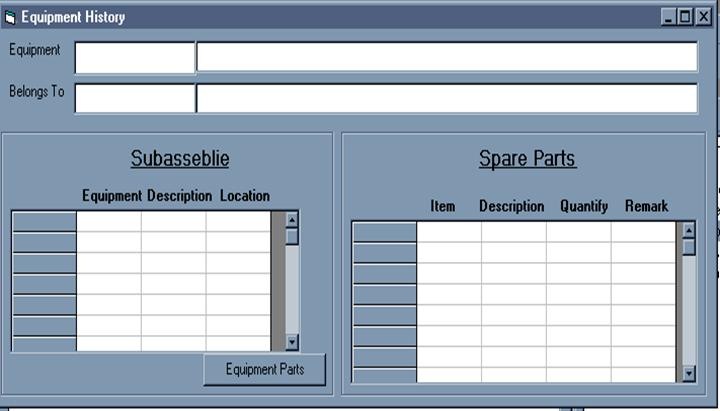Image resolution: width=720 pixels, height=411 pixels.
Task: Click first Remark cell in Spare Parts grid
Action: pos(643,232)
